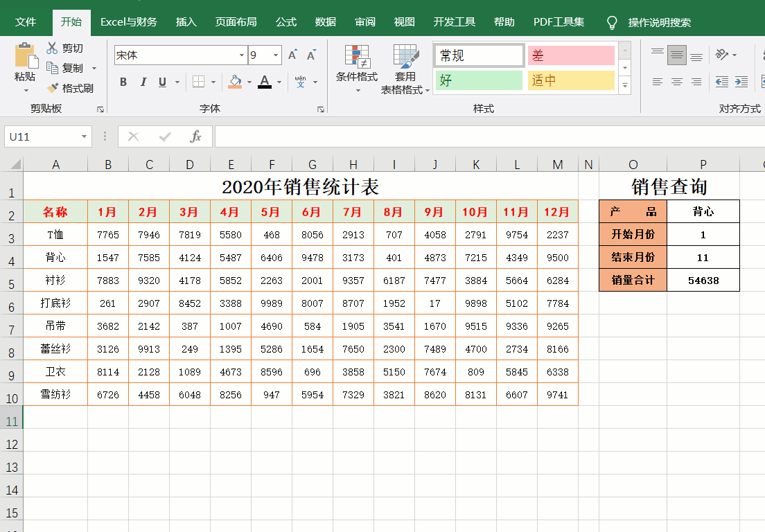Click the Paste (粘贴) clipboard icon
This screenshot has width=765, height=532.
[x=26, y=57]
